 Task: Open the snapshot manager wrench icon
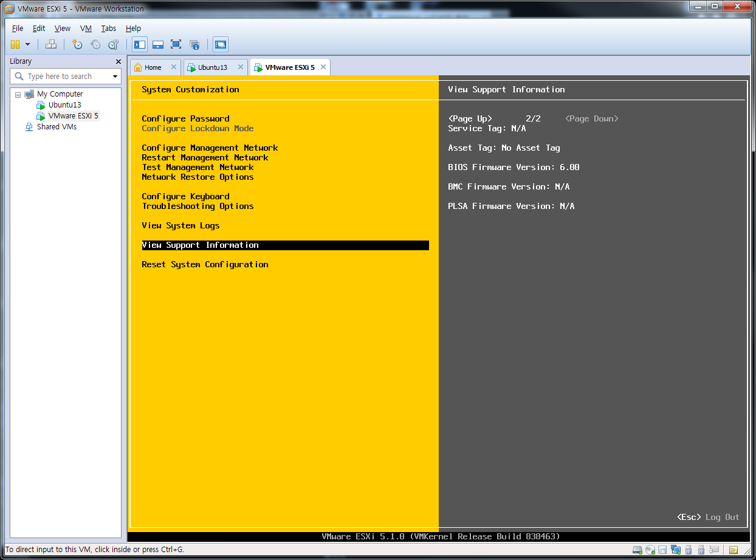(x=113, y=44)
